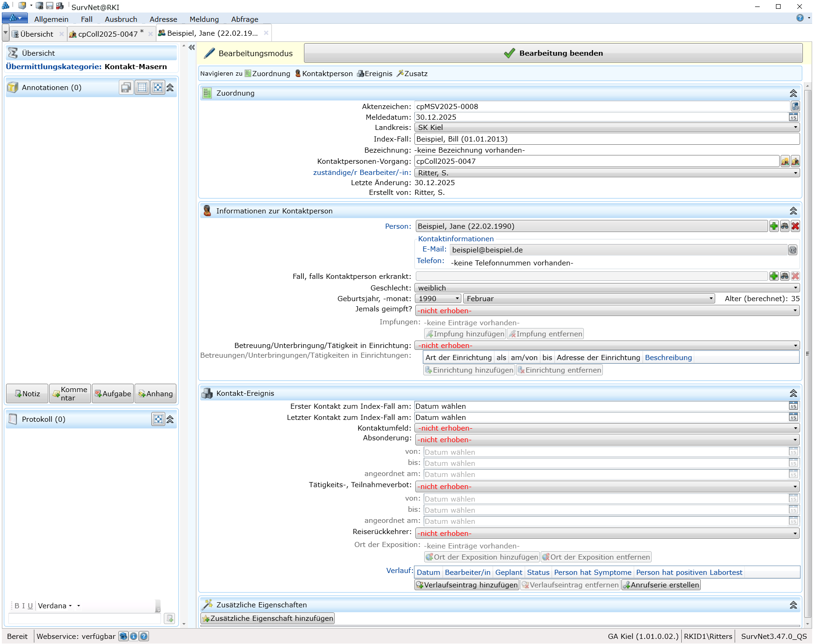
Task: Click the red X to remove the Person
Action: pos(795,226)
